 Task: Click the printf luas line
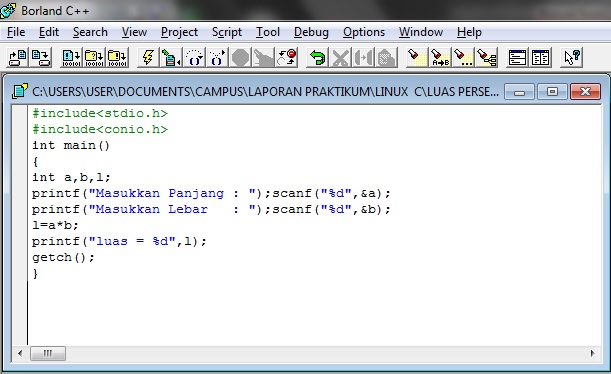(x=119, y=241)
